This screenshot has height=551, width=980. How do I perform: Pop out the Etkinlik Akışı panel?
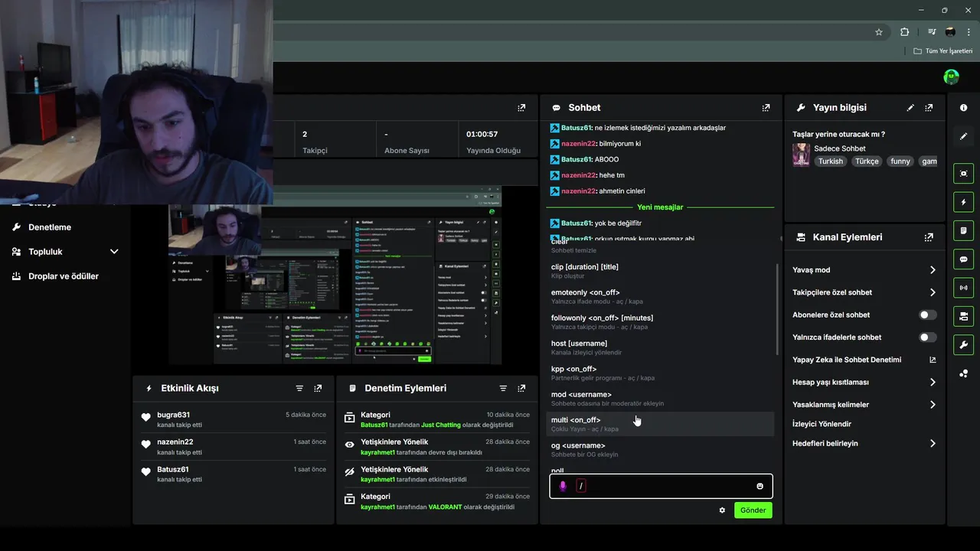pos(318,389)
